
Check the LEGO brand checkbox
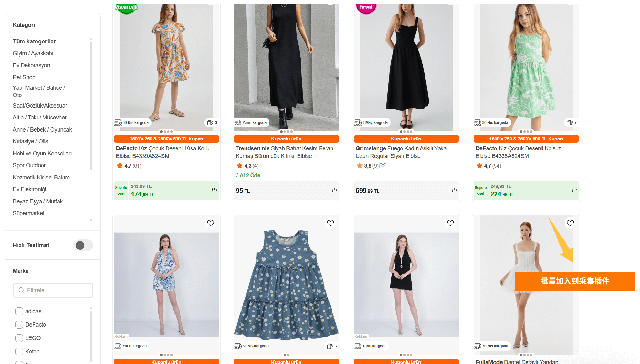[x=19, y=338]
